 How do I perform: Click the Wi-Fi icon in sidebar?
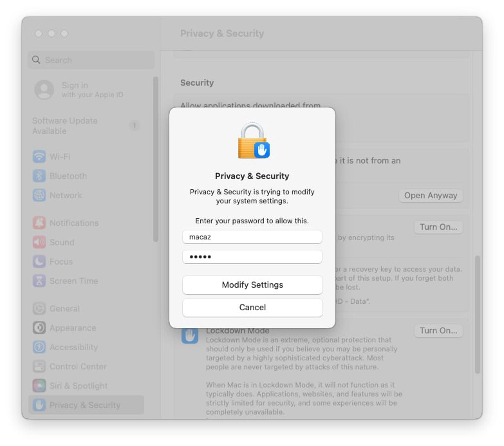(39, 156)
